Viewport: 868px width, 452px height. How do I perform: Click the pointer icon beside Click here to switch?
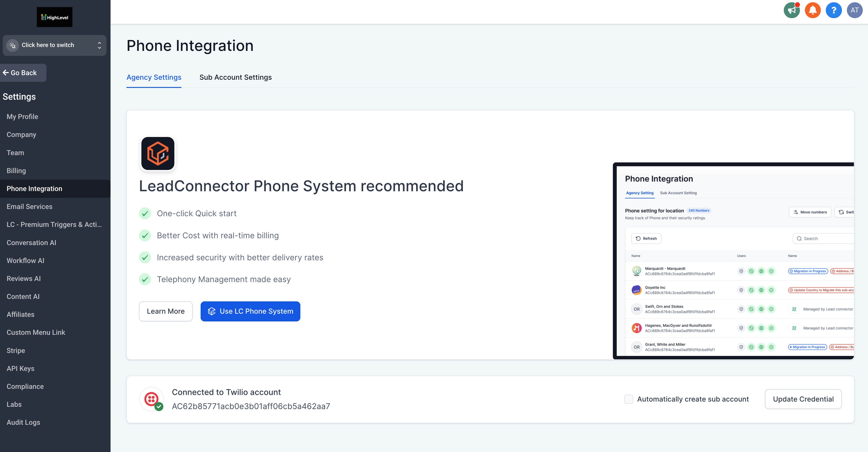(x=13, y=45)
